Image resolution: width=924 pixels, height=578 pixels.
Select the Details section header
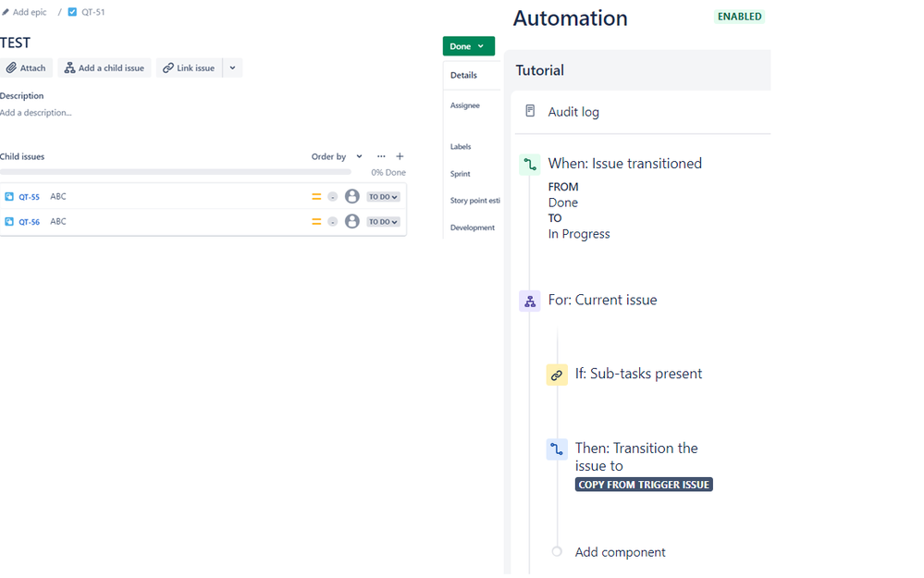[463, 76]
